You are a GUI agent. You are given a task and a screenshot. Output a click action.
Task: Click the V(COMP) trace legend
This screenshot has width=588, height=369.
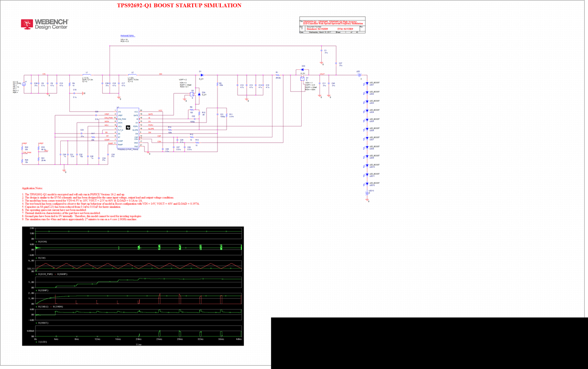pos(43,290)
